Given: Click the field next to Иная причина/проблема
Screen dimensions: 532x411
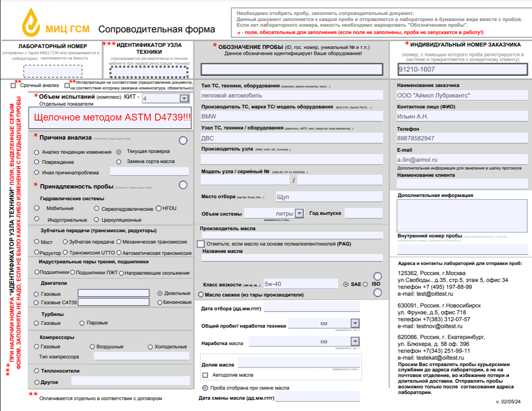Looking at the screenshot, I should tap(149, 171).
